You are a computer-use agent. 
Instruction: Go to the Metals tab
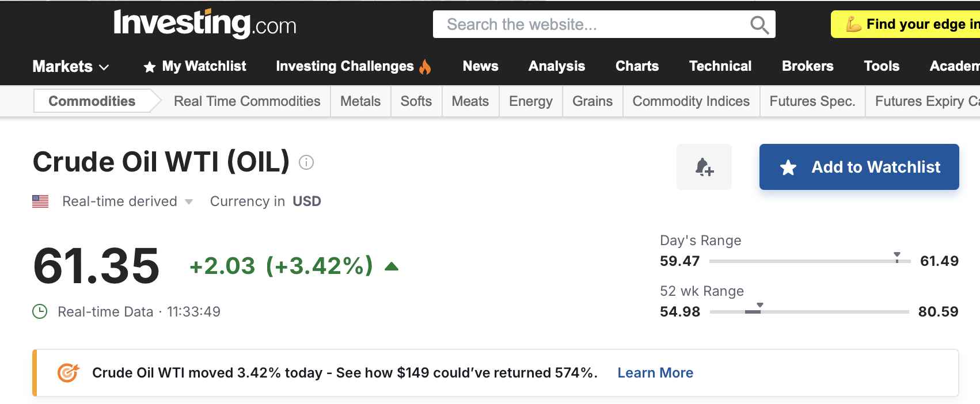click(360, 101)
